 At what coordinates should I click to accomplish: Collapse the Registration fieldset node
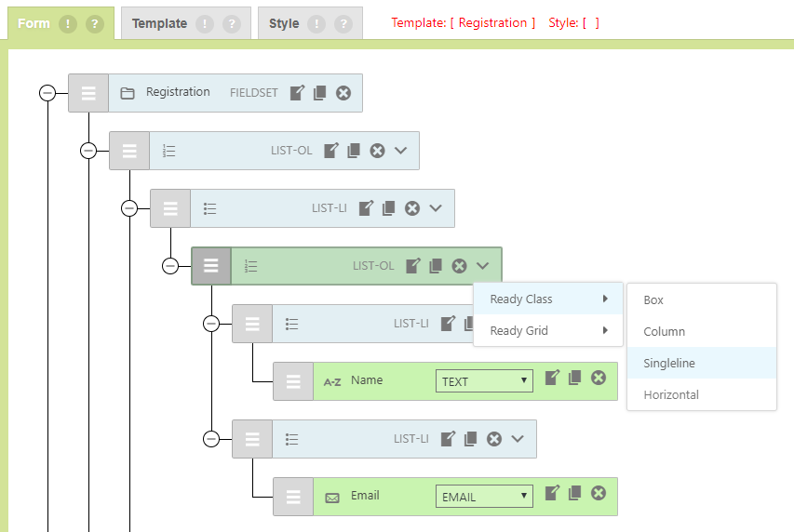tap(47, 93)
